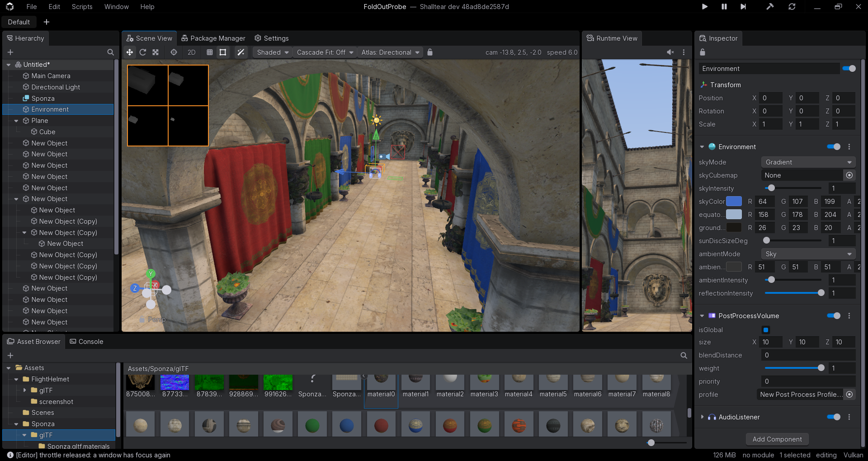
Task: Click the Pause button
Action: tap(724, 7)
